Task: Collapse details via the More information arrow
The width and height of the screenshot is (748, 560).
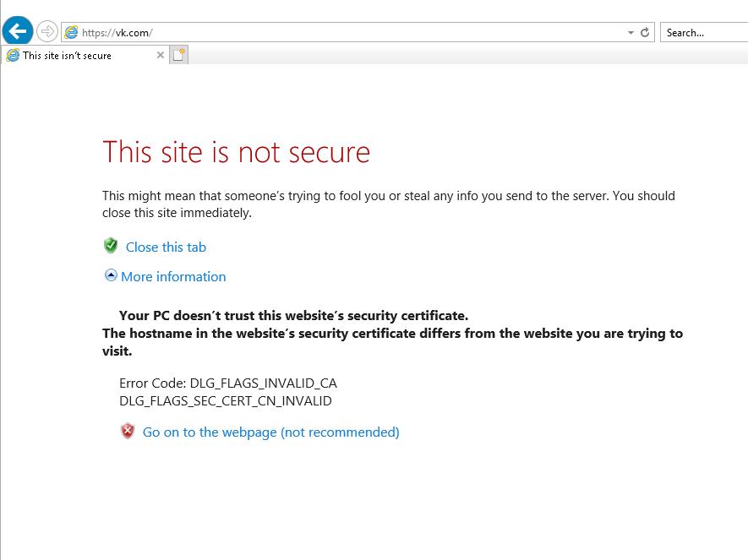Action: [x=111, y=275]
